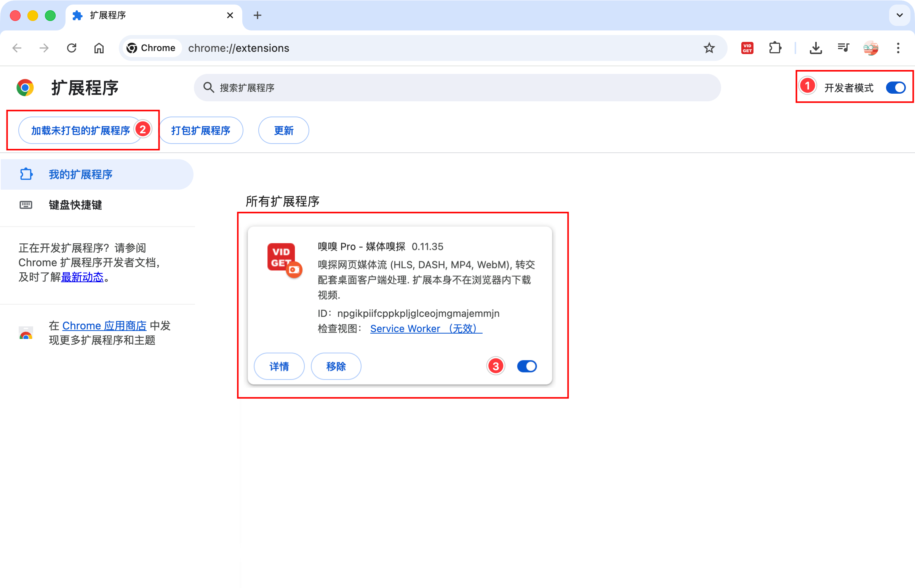Toggle 开发者模式 switch
Viewport: 915px width, 588px height.
[x=896, y=88]
